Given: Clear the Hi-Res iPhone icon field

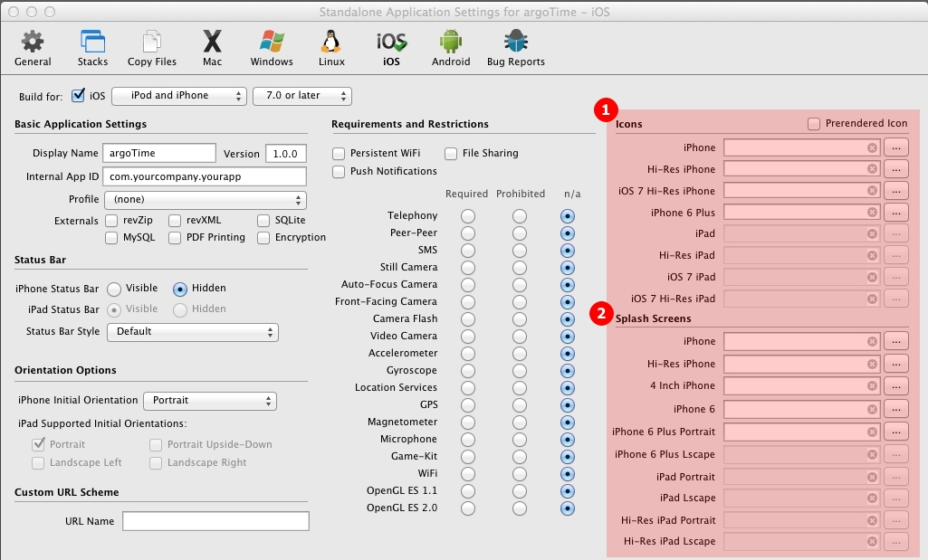Looking at the screenshot, I should 873,169.
